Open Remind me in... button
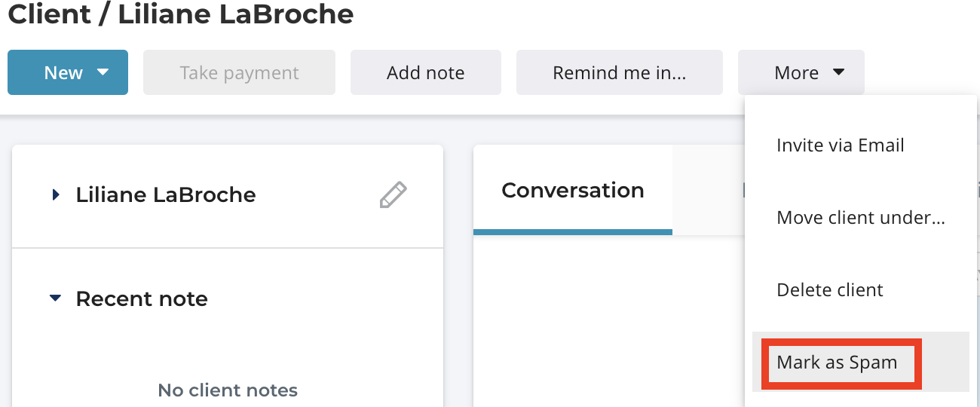Screen dimensions: 980x407 click(620, 72)
